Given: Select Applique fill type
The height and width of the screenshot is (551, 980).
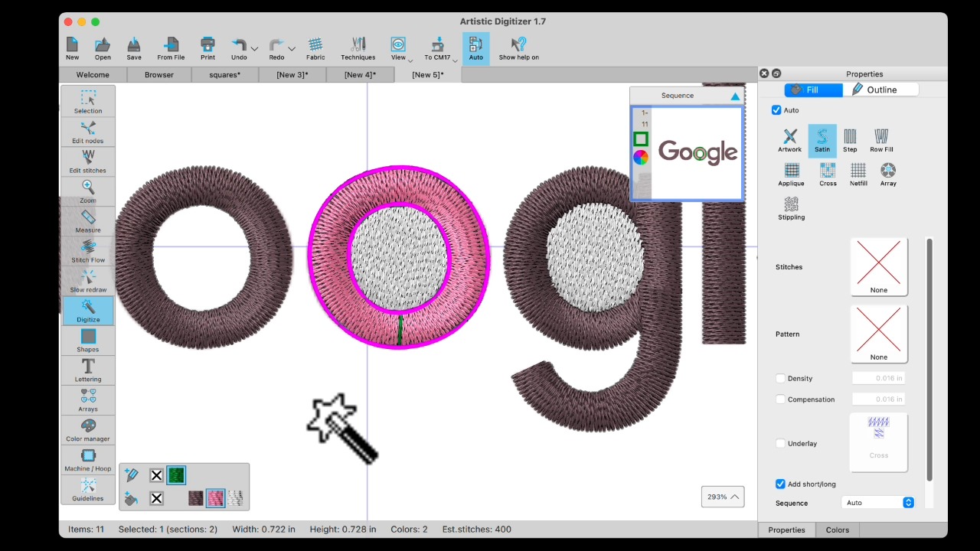Looking at the screenshot, I should point(792,174).
